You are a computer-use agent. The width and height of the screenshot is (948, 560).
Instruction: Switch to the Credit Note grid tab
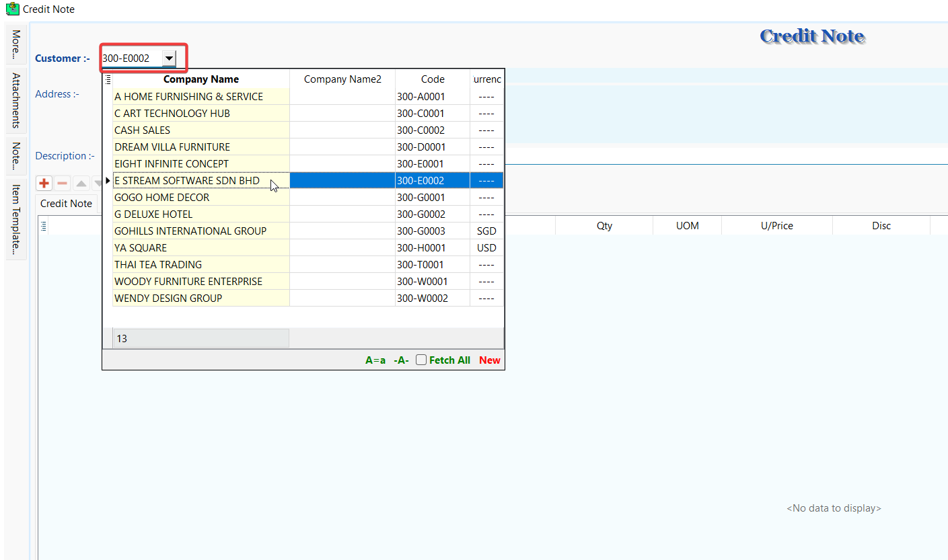tap(66, 204)
